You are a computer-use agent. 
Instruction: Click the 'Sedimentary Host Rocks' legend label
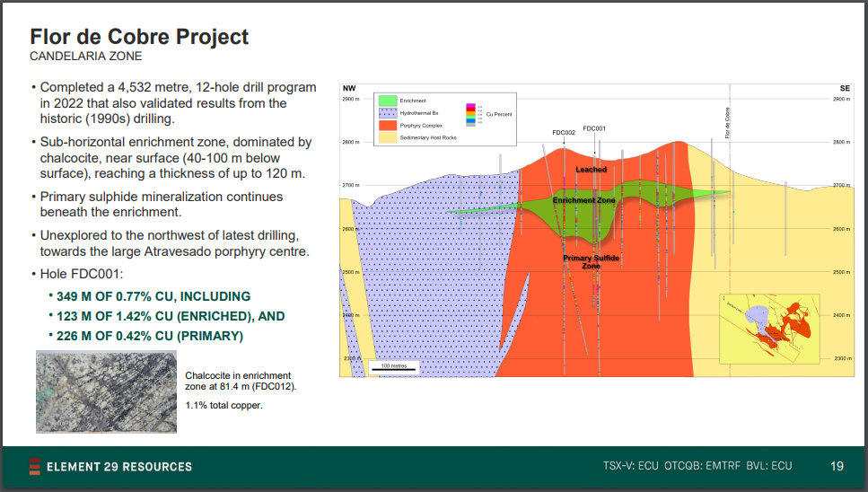[428, 137]
